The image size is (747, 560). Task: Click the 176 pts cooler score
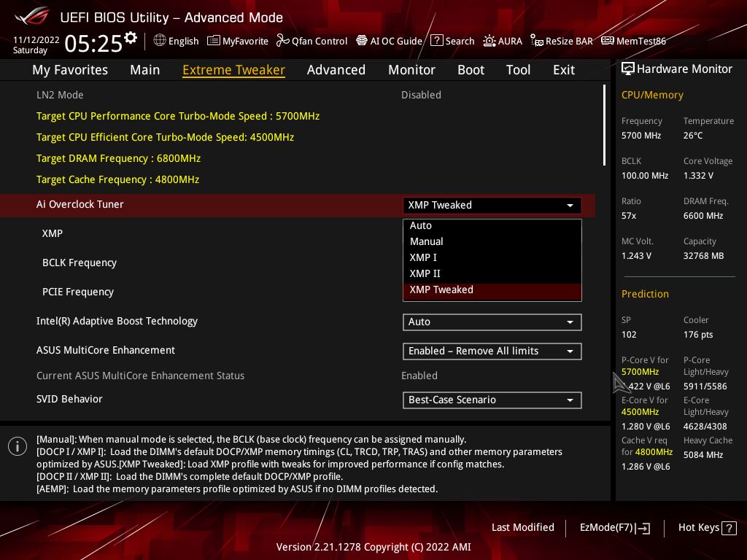click(x=698, y=334)
